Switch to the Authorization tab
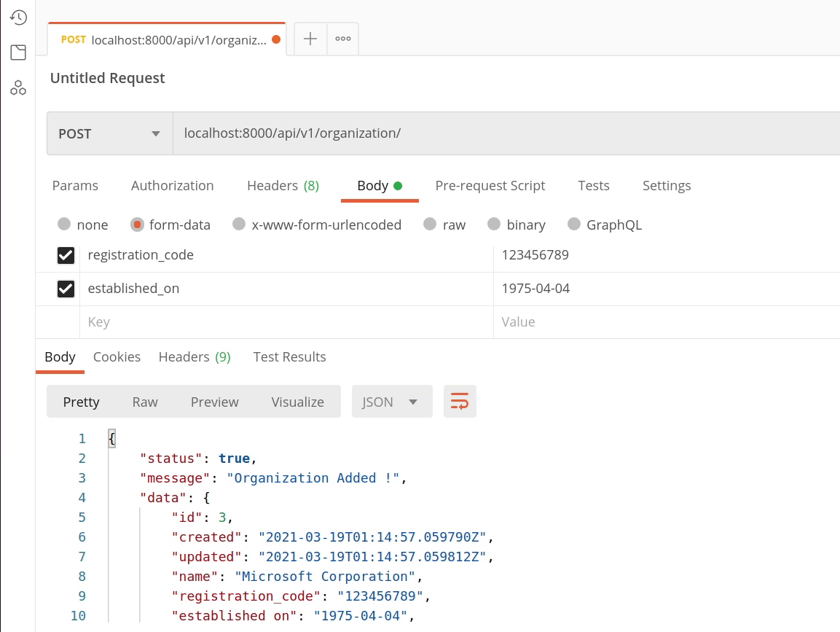This screenshot has height=632, width=840. tap(173, 186)
